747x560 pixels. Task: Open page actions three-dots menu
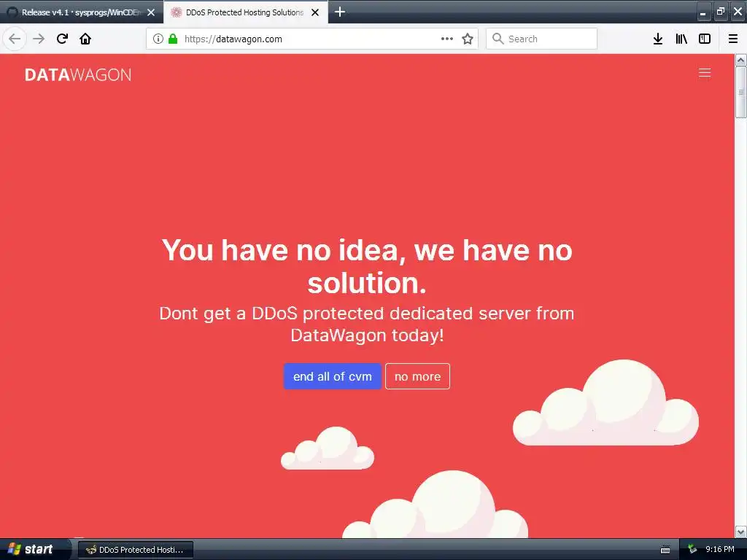447,39
